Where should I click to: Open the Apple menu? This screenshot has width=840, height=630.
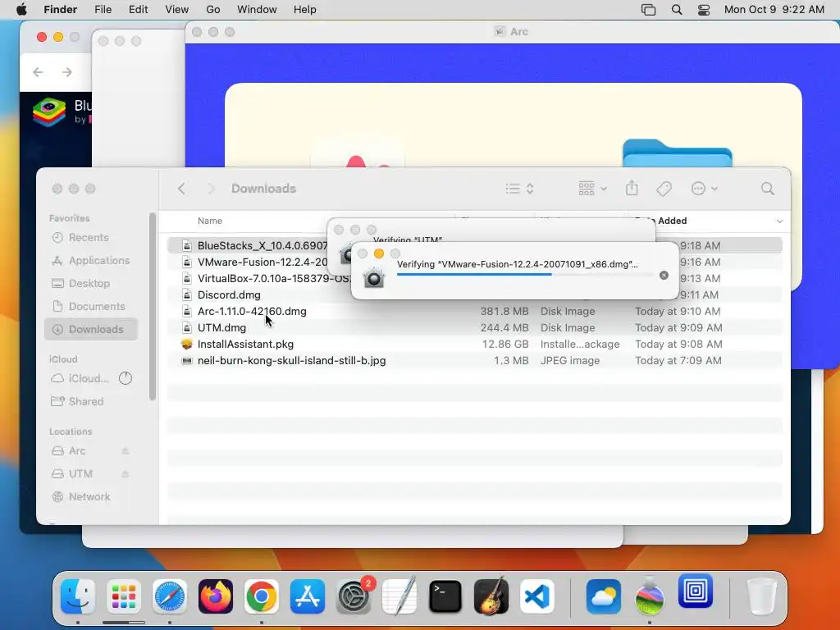tap(21, 10)
